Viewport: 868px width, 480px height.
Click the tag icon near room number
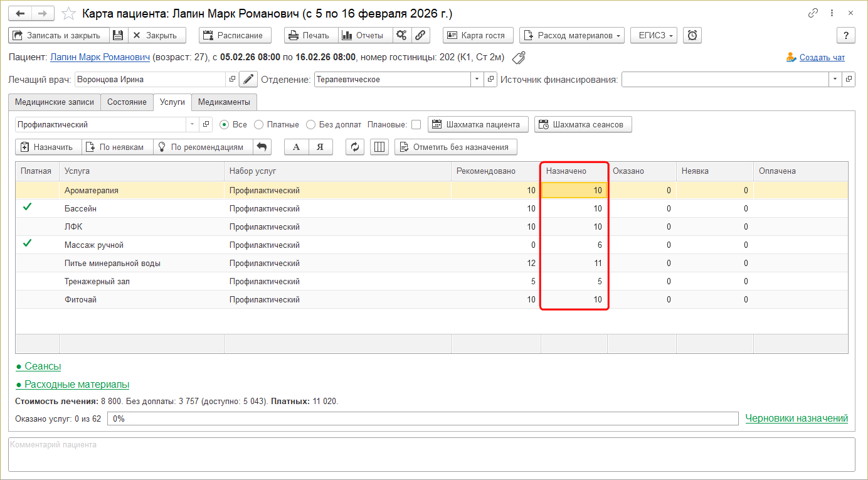click(519, 58)
